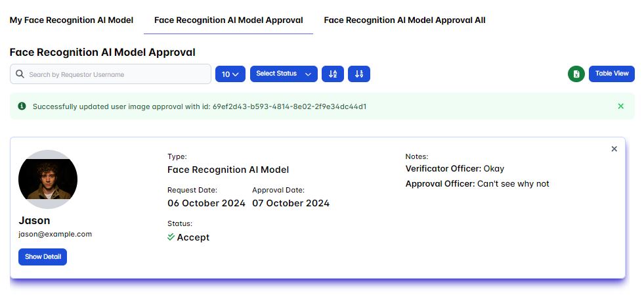Dismiss the green success notification
The image size is (644, 299).
point(620,106)
